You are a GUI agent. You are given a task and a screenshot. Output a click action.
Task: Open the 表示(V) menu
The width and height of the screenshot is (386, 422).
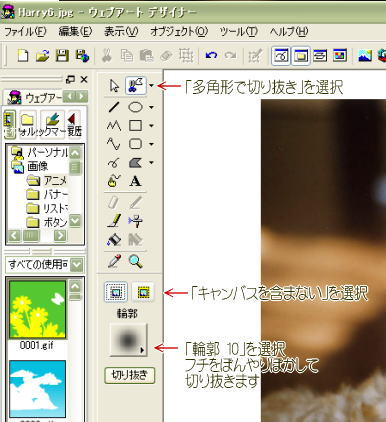[x=121, y=32]
